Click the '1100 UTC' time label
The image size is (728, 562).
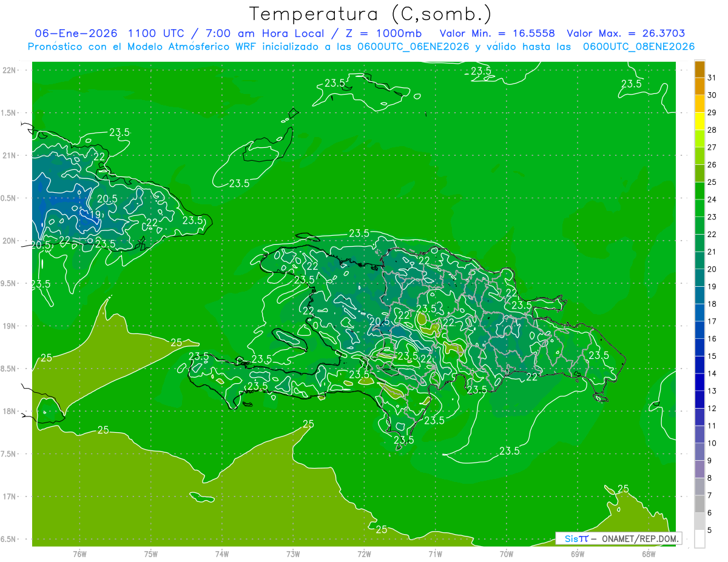158,33
